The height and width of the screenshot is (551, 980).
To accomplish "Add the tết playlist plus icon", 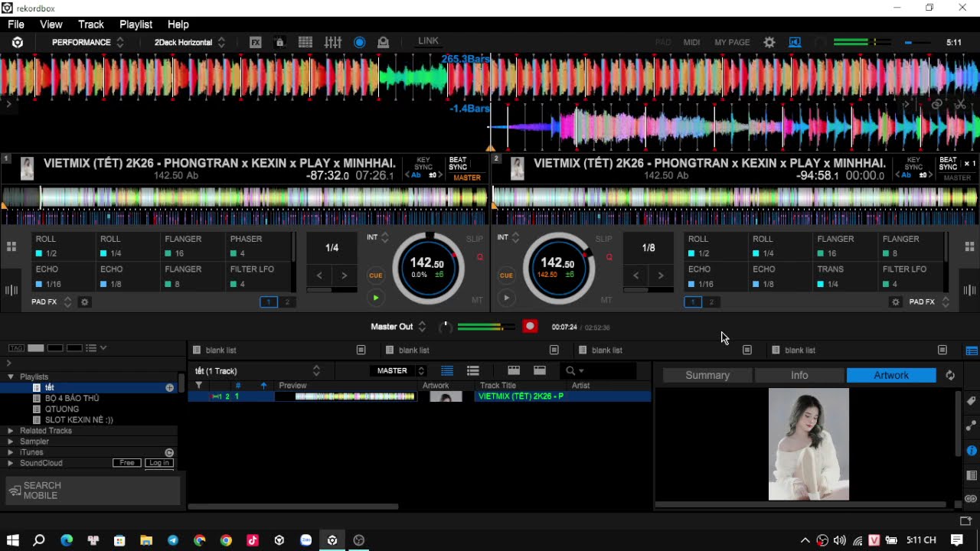I will pos(169,388).
